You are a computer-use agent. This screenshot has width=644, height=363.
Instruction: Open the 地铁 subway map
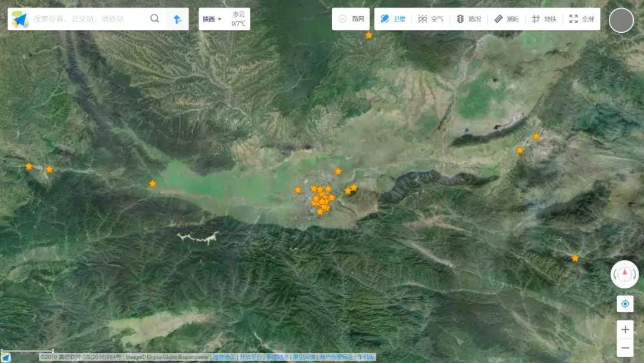[x=544, y=19]
